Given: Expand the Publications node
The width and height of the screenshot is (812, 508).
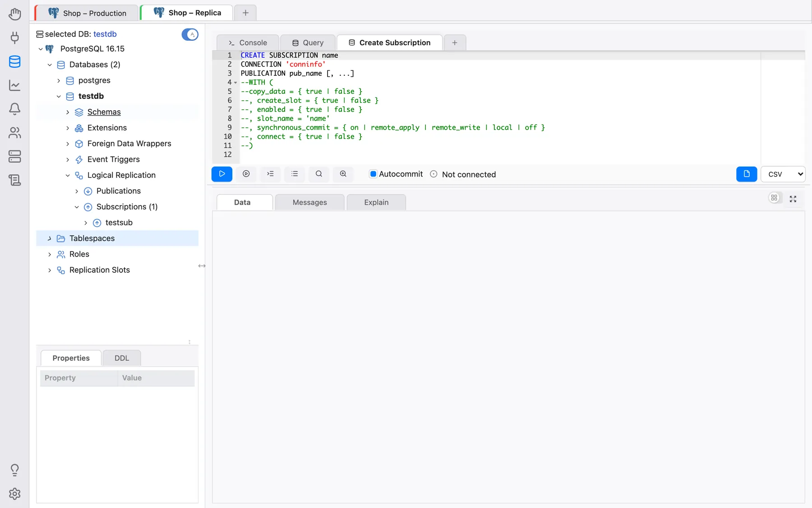Looking at the screenshot, I should click(x=77, y=191).
